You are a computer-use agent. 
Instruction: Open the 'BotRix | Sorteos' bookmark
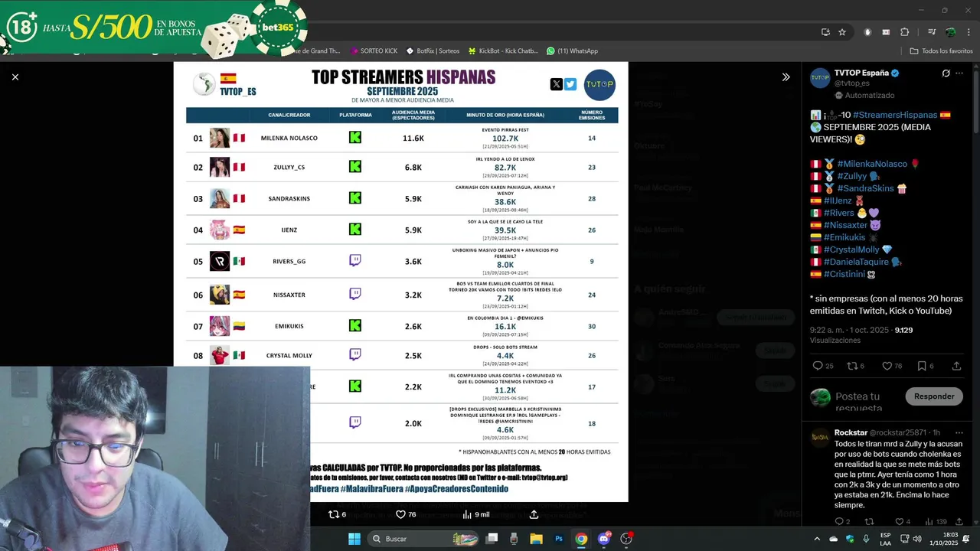433,51
